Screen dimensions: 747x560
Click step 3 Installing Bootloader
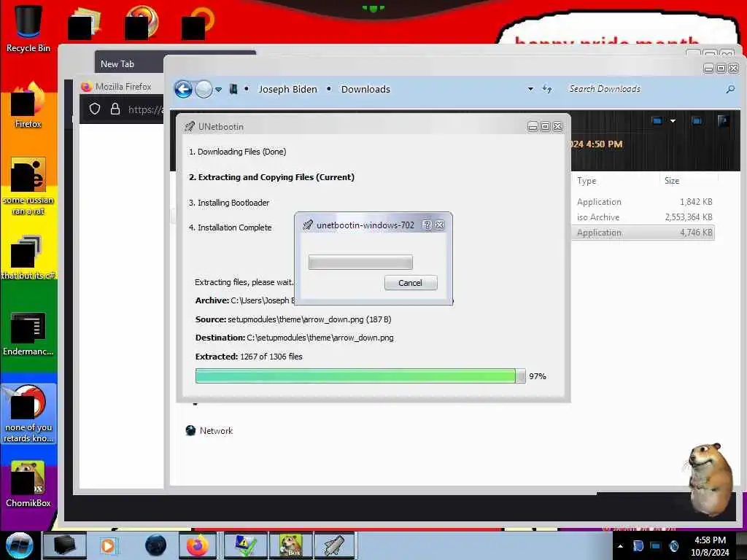228,203
